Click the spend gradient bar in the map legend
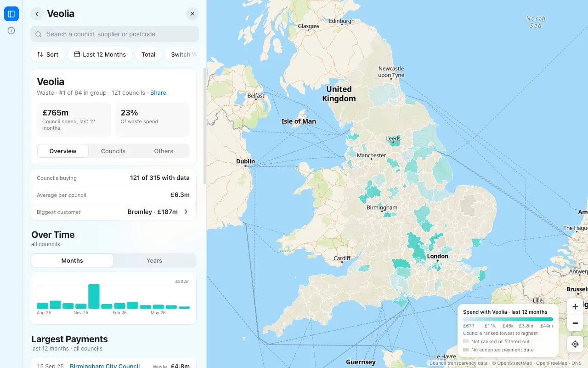Screen dimensions: 588x368 tap(508, 319)
